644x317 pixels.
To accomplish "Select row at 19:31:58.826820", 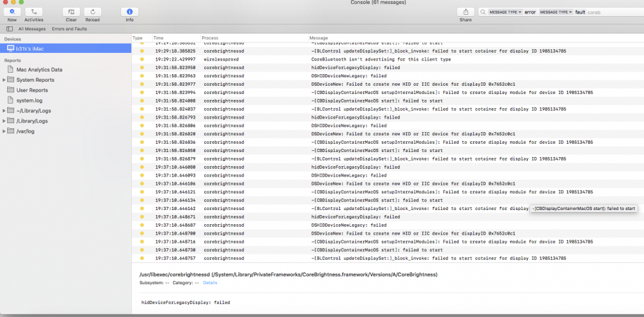I will pyautogui.click(x=388, y=133).
